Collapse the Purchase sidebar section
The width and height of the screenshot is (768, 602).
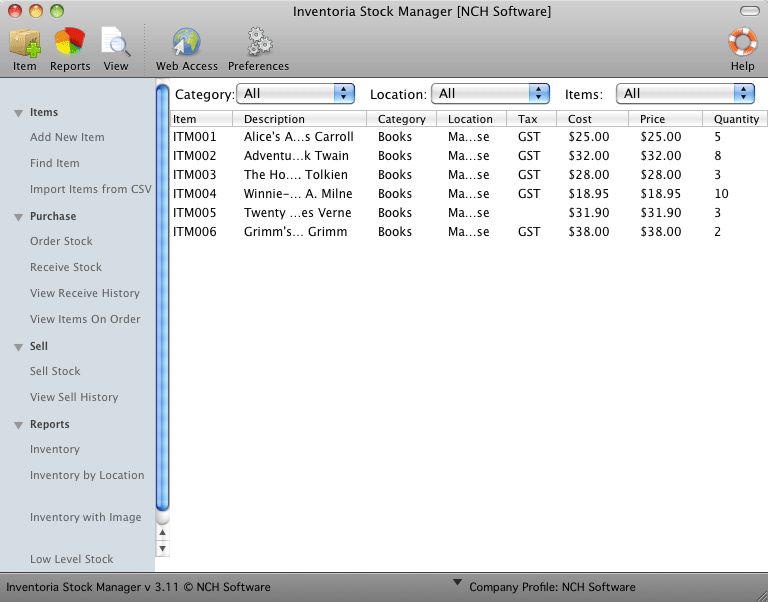tap(19, 217)
